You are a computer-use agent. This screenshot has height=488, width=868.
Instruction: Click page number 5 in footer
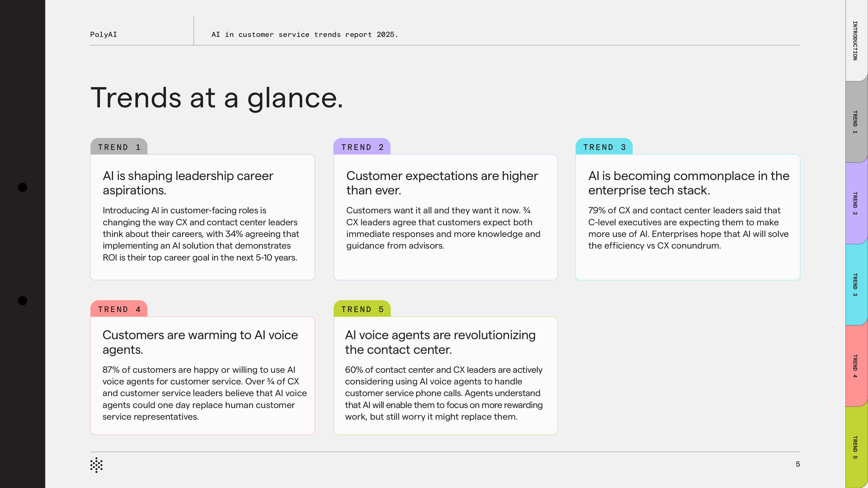[x=797, y=464]
